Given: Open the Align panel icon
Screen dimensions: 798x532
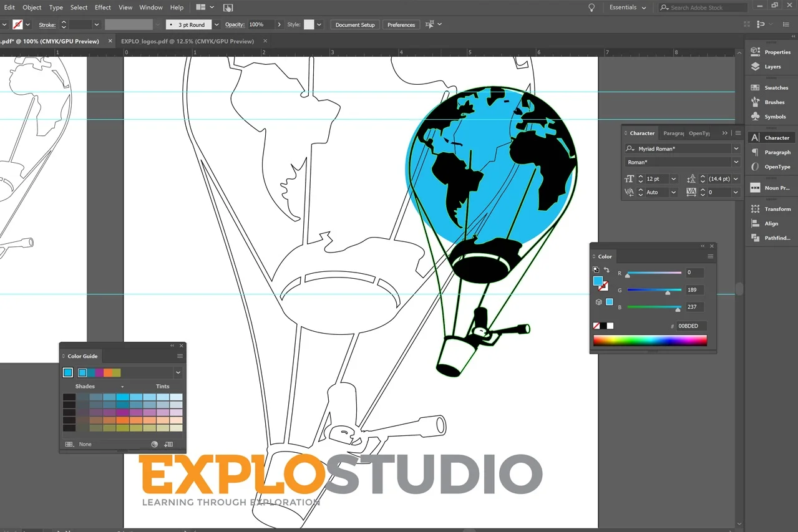Looking at the screenshot, I should pyautogui.click(x=755, y=223).
